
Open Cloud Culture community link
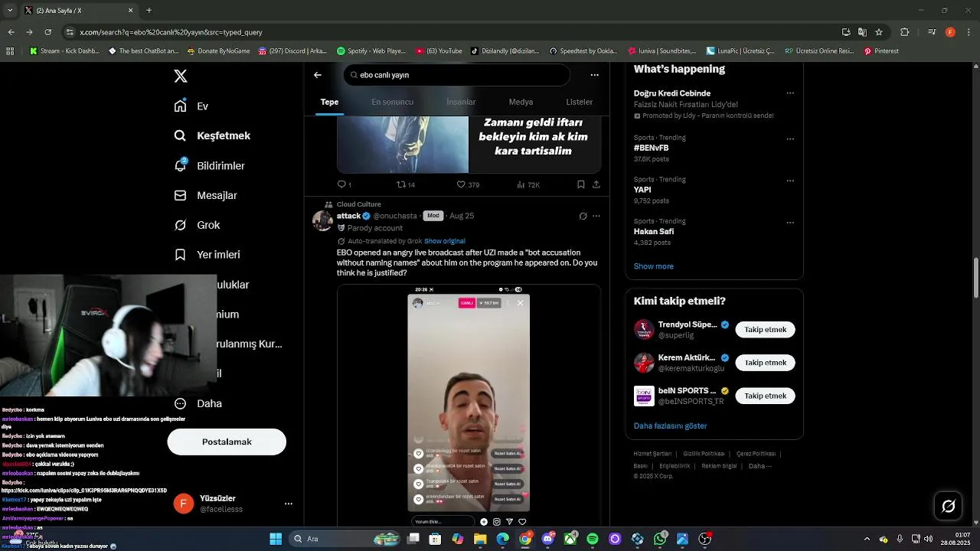click(358, 204)
